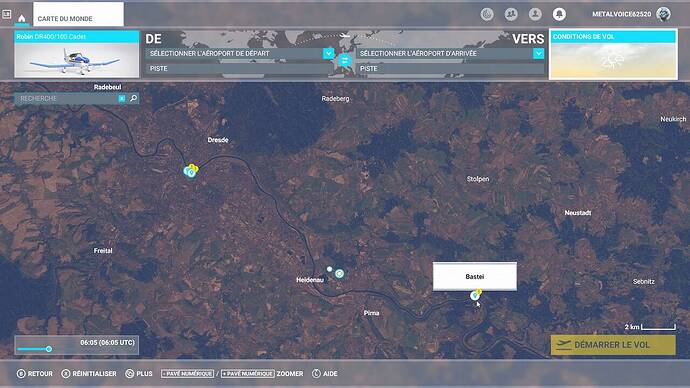Select the Dresden map marker cluster
This screenshot has height=388, width=690.
191,171
